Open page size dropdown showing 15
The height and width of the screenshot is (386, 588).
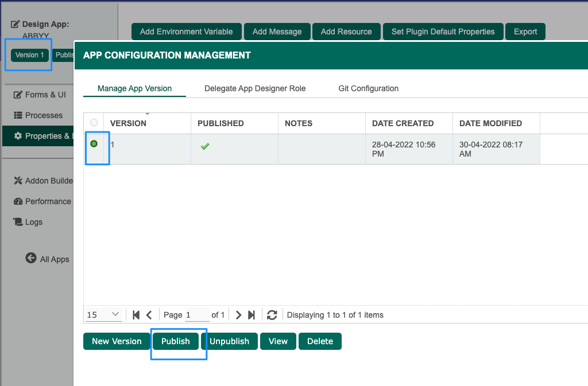(x=104, y=314)
